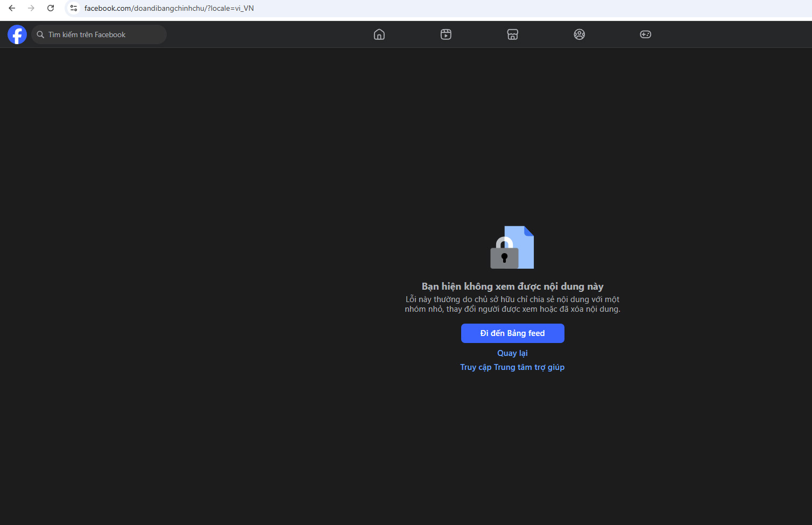Viewport: 812px width, 525px height.
Task: Click the locked document illustration
Action: point(512,247)
